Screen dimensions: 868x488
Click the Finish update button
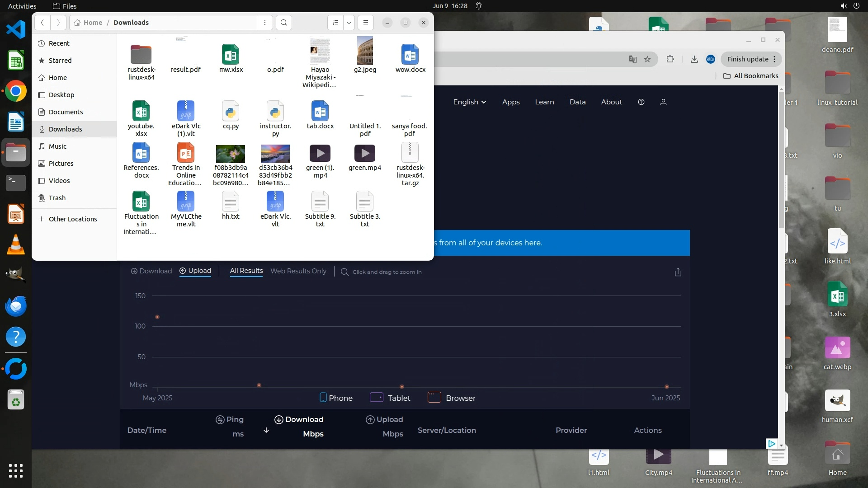click(x=747, y=59)
